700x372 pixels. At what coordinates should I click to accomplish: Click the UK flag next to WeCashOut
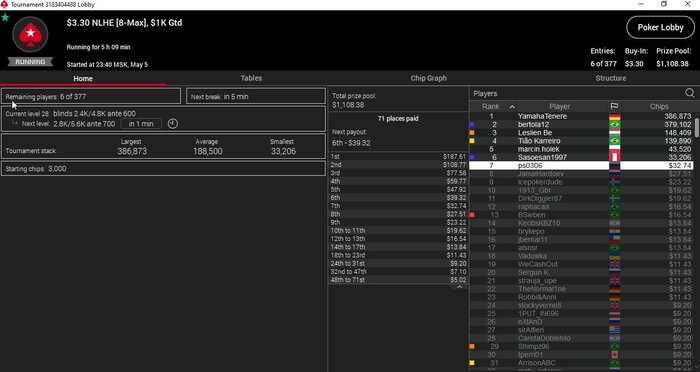tap(614, 264)
